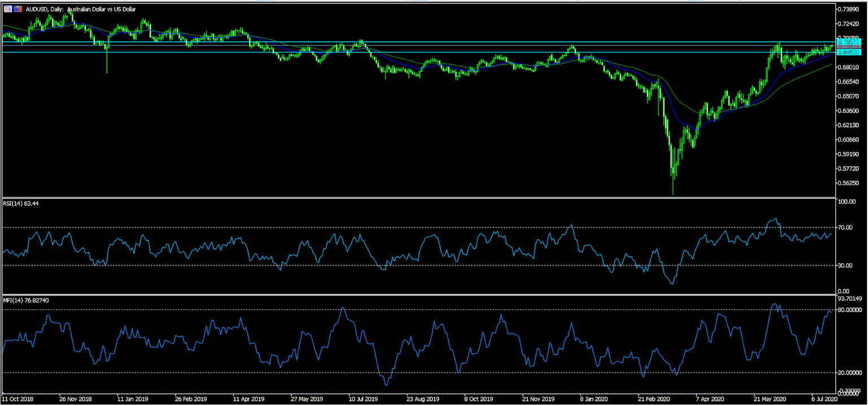Click the bar-chart icon in the chart title bar
Image resolution: width=868 pixels, height=405 pixels.
pos(8,8)
